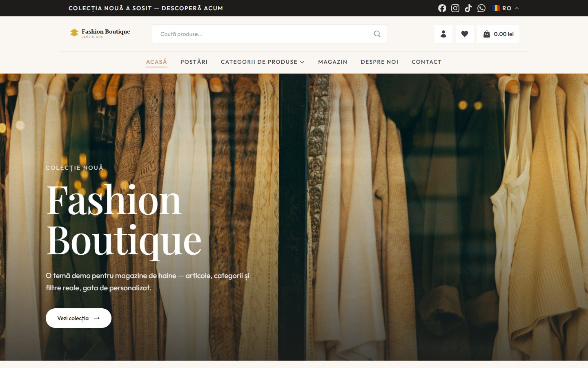The image size is (588, 368).
Task: Expand the Categorii de produse menu
Action: [263, 62]
